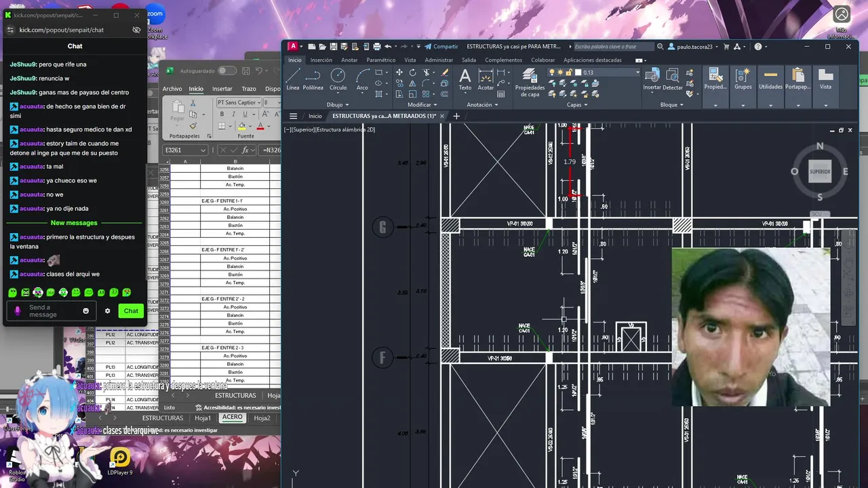Click the Acotar dimension tool
Image resolution: width=868 pixels, height=488 pixels.
coord(486,79)
